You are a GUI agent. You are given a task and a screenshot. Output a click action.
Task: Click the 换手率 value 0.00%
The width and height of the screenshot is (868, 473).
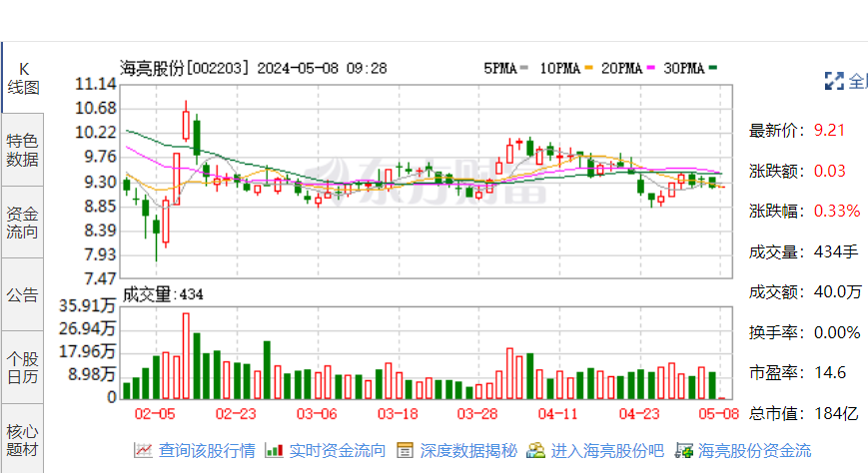tap(836, 332)
